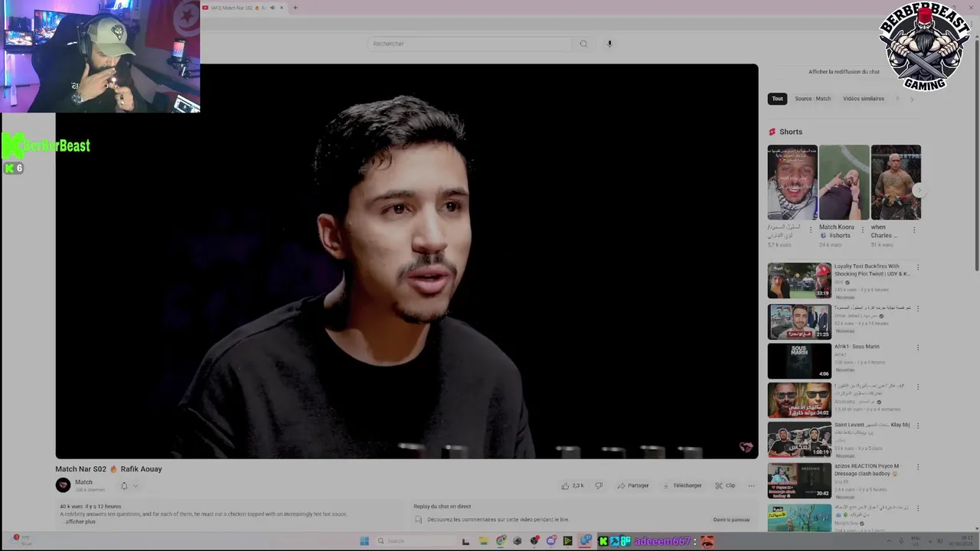Open Afrik1- Sous Marin video title

(x=857, y=347)
